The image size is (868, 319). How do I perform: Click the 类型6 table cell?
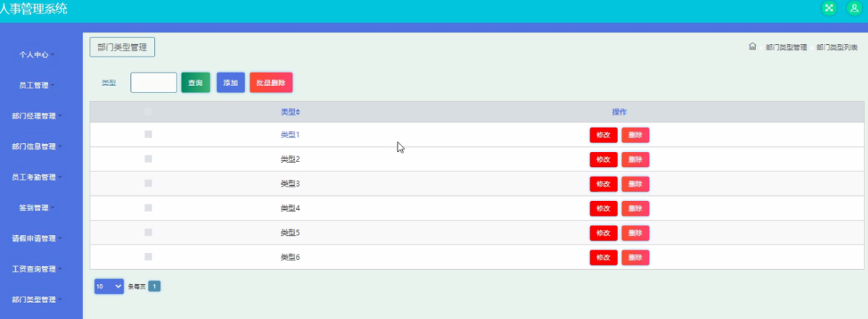(x=290, y=258)
